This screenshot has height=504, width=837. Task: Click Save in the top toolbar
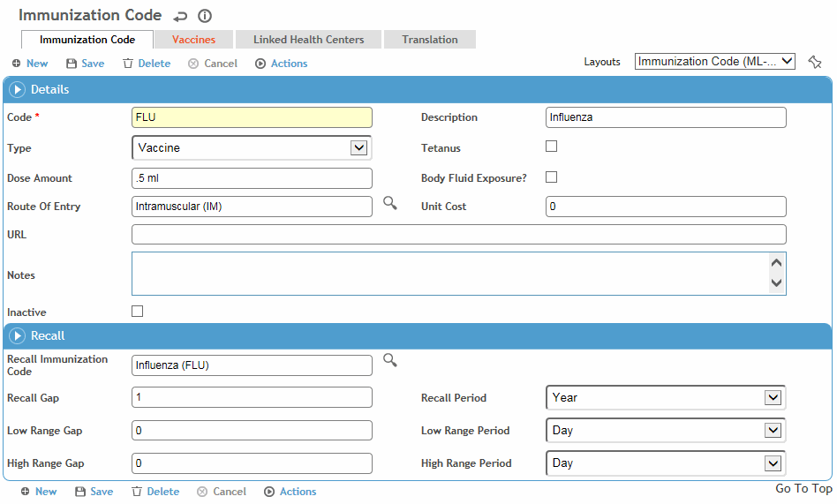click(x=86, y=64)
